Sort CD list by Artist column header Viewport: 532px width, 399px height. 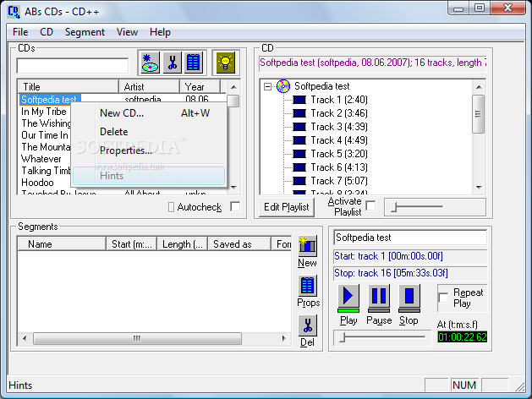click(150, 87)
